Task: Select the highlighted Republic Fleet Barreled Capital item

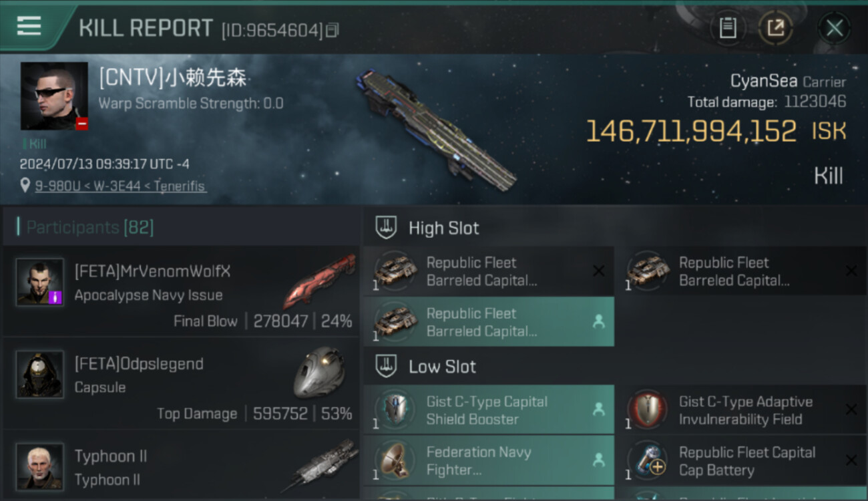Action: click(489, 321)
